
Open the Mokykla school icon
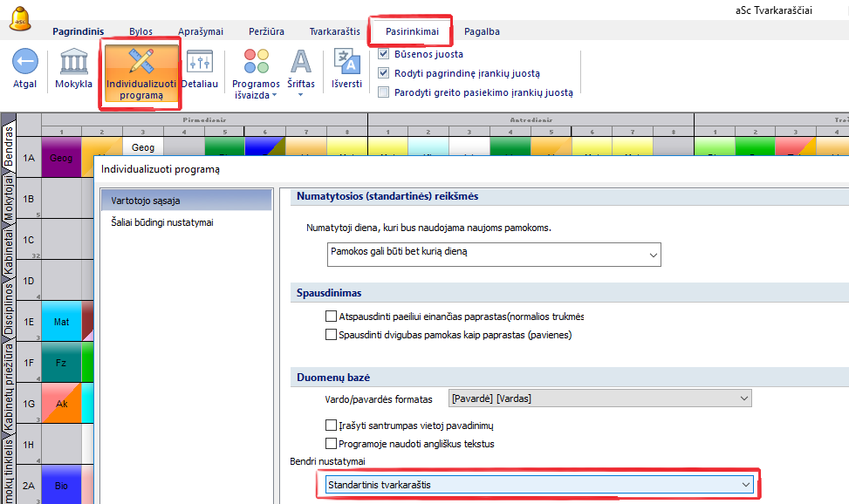pyautogui.click(x=74, y=62)
